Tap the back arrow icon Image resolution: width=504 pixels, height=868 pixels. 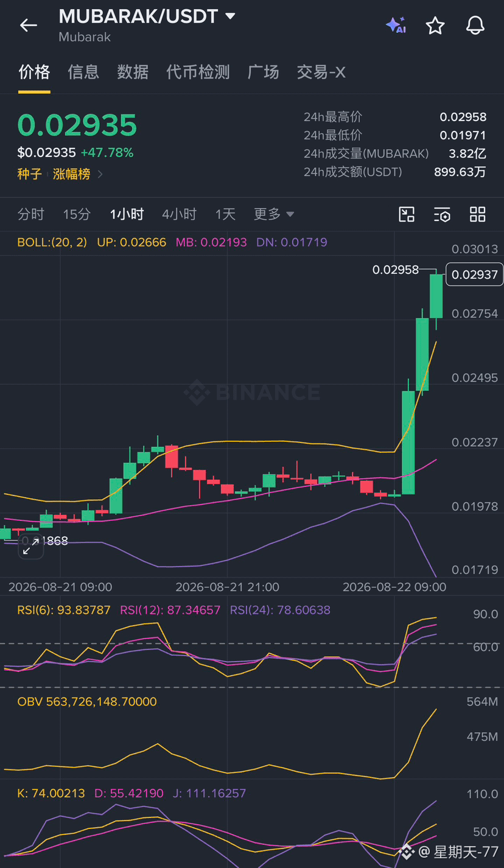point(29,25)
